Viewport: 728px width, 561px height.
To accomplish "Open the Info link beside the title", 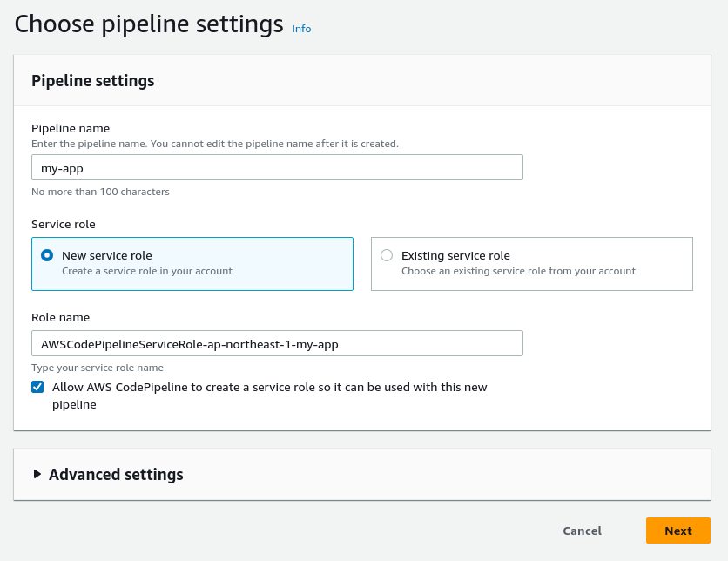I will click(x=301, y=29).
